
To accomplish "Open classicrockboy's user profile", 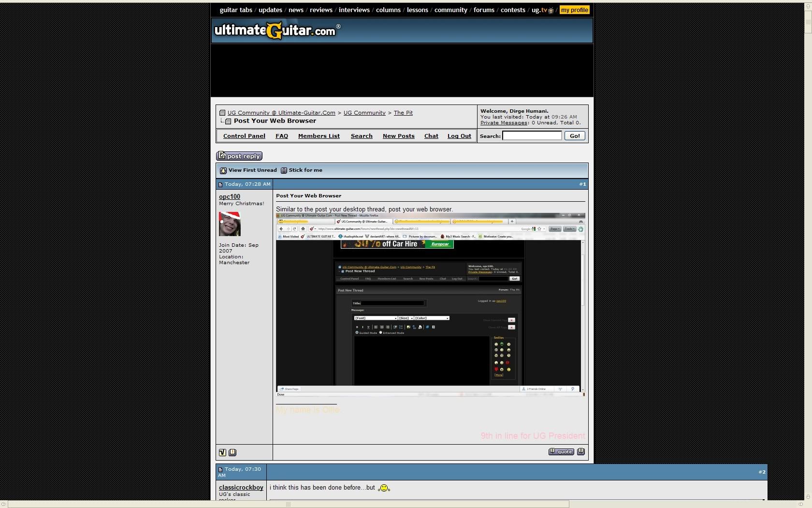I will (x=241, y=487).
